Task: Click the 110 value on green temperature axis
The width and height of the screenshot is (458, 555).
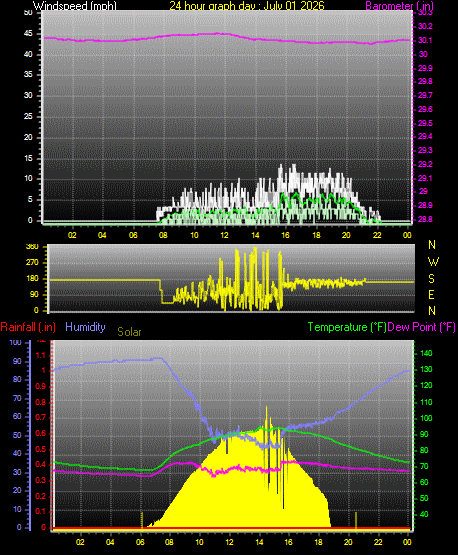Action: click(x=426, y=402)
